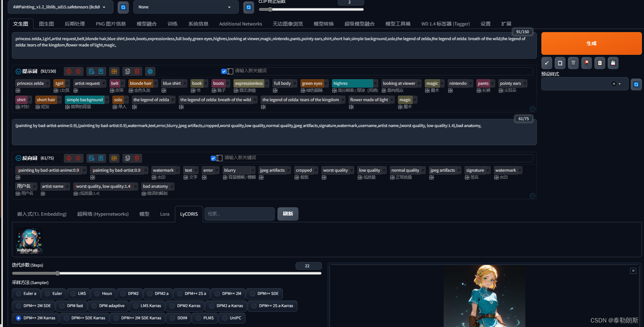
Task: Clear the preset styles selection with its round X
Action: click(x=614, y=84)
